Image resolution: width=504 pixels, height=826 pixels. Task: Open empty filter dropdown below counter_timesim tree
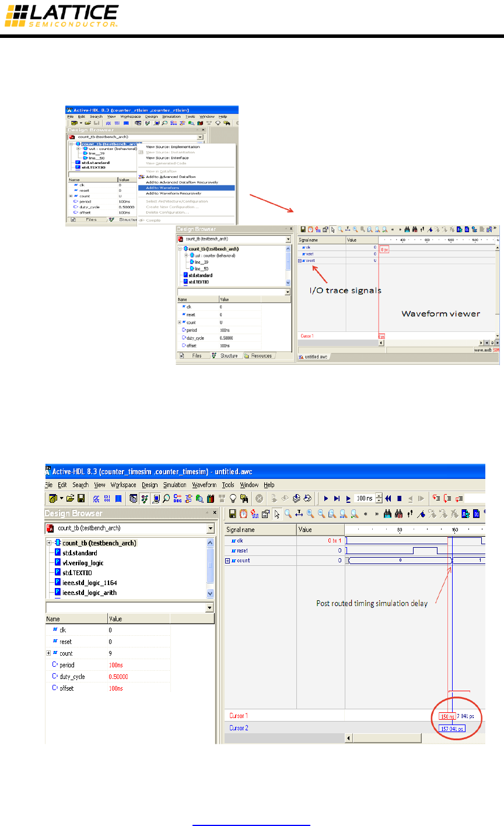tap(211, 608)
